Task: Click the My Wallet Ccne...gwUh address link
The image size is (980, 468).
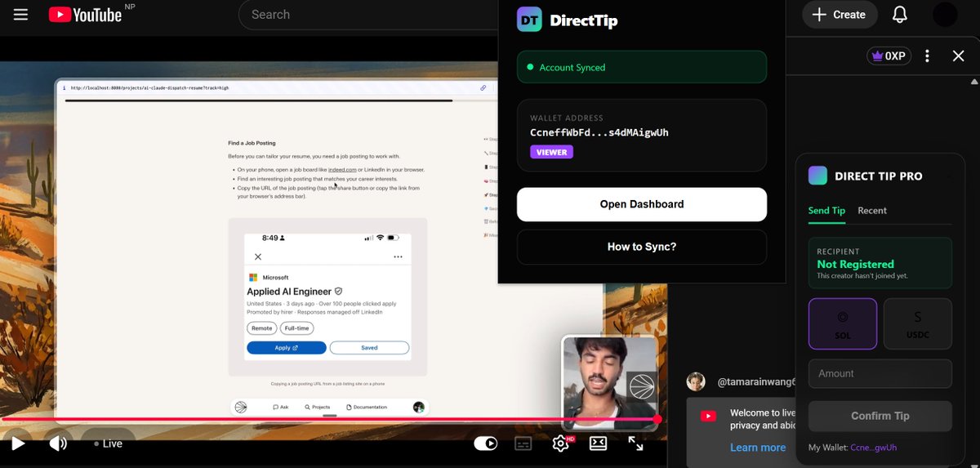Action: (x=874, y=448)
